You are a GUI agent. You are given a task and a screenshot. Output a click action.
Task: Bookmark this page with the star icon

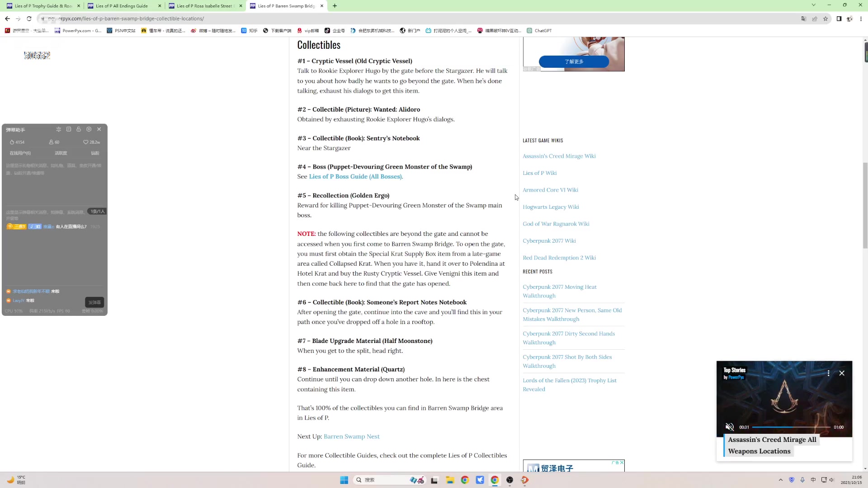tap(826, 19)
